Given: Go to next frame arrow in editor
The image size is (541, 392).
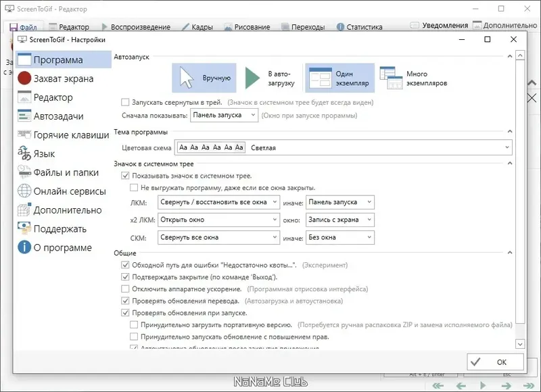Looking at the screenshot, I should point(506,385).
